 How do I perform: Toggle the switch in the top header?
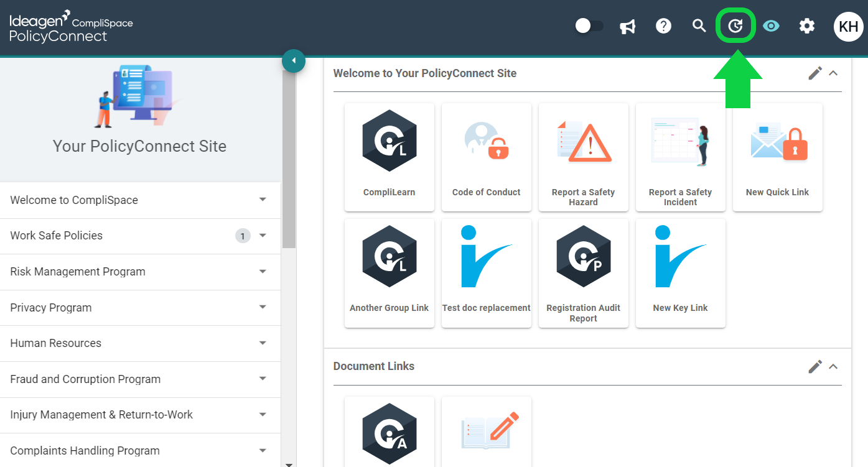(x=589, y=26)
